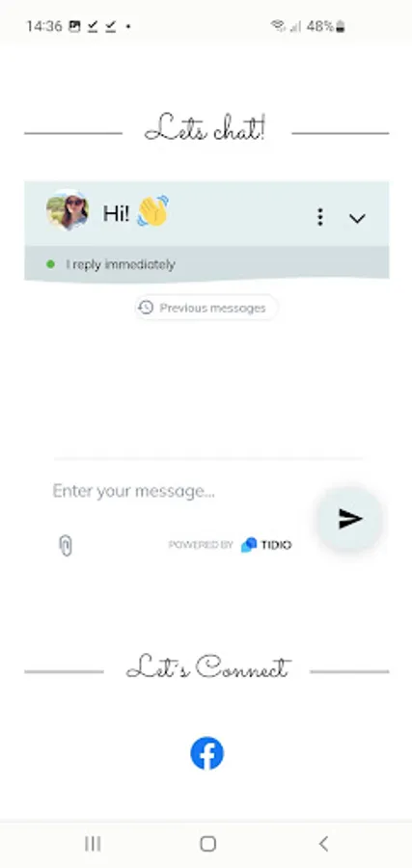Image resolution: width=412 pixels, height=868 pixels.
Task: Tap the Tidio logo icon
Action: 249,545
